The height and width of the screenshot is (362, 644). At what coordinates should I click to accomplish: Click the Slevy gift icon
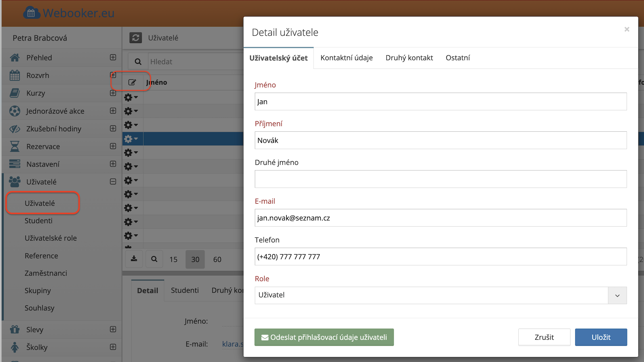coord(14,329)
